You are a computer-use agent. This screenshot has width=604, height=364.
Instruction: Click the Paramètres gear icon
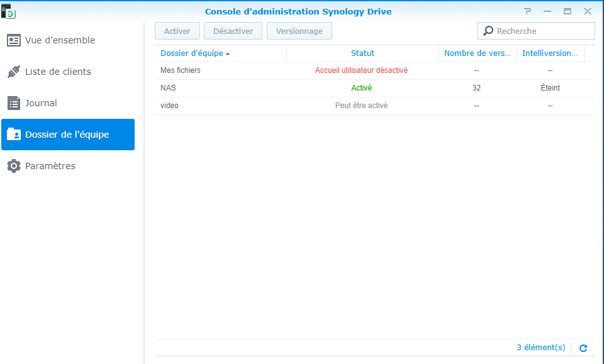[14, 166]
